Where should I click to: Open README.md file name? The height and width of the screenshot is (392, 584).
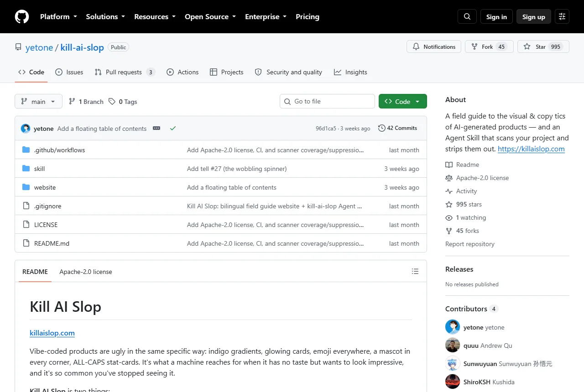[52, 243]
